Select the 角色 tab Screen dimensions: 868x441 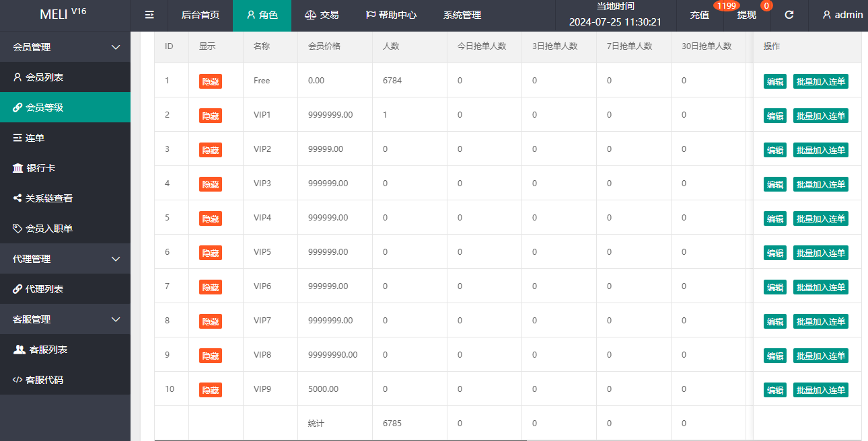point(262,15)
